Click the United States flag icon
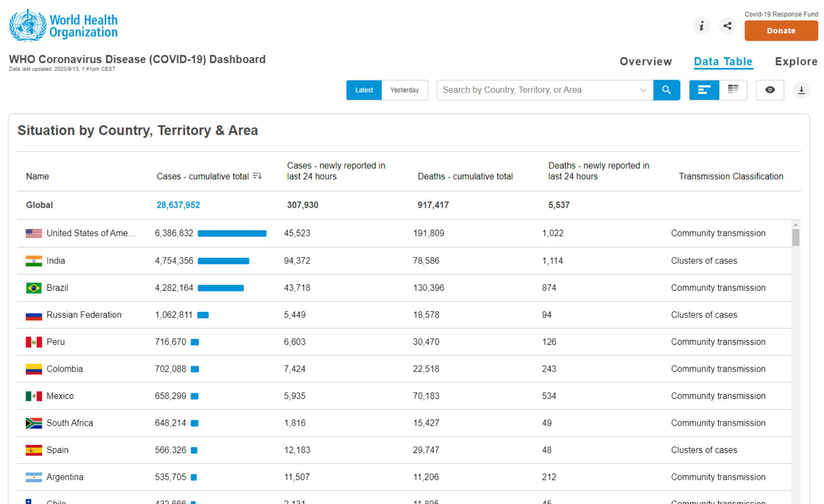Image resolution: width=824 pixels, height=504 pixels. [34, 233]
